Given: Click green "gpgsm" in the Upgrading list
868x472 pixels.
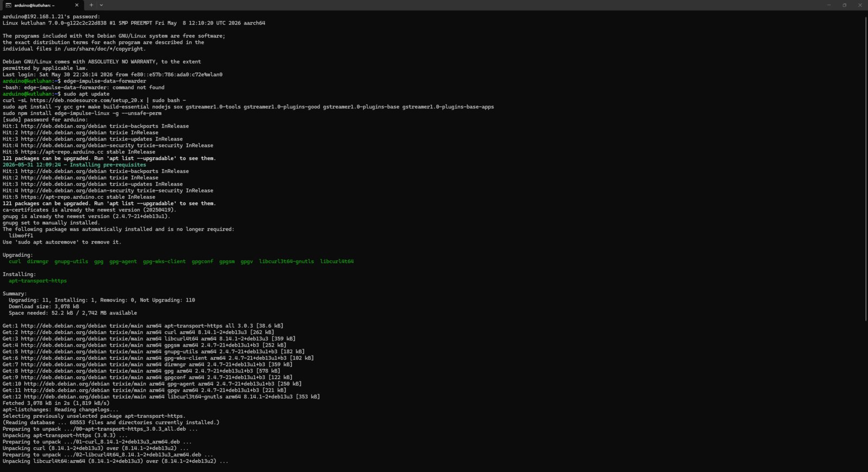Looking at the screenshot, I should pyautogui.click(x=227, y=261).
